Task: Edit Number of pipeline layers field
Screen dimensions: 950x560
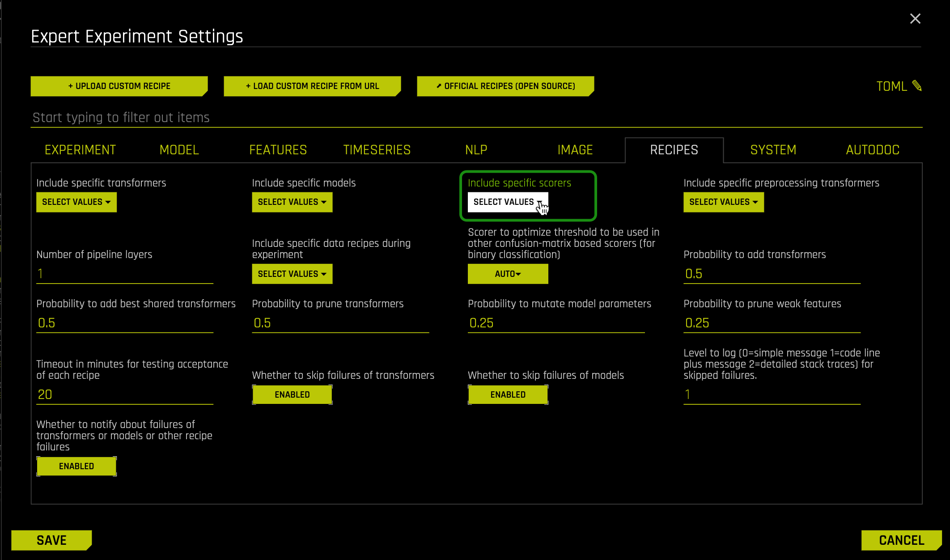Action: [125, 274]
